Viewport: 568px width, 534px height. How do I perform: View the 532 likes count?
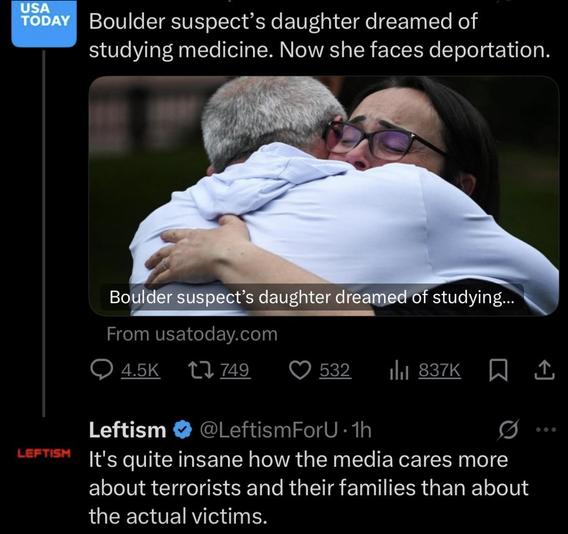(335, 370)
